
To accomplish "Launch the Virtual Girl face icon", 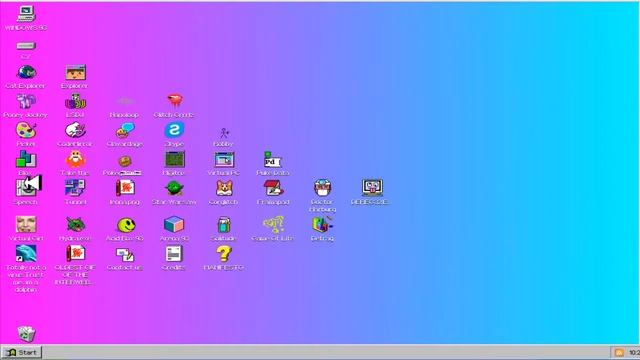I will [x=26, y=224].
